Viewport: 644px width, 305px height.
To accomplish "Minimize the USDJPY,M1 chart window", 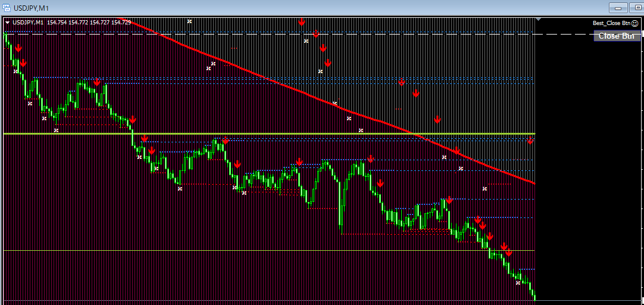I will (619, 8).
